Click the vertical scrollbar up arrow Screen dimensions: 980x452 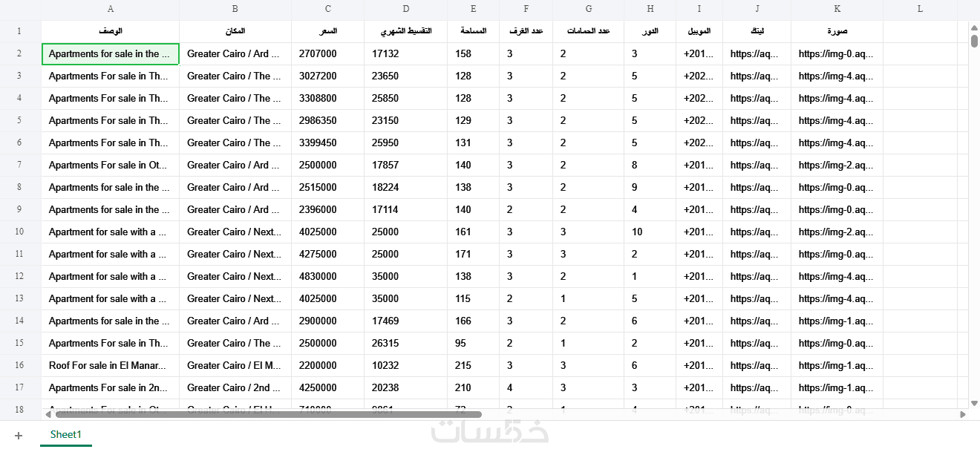coord(974,27)
